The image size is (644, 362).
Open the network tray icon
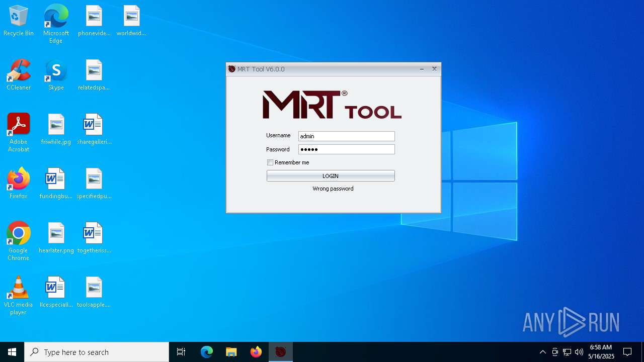567,352
